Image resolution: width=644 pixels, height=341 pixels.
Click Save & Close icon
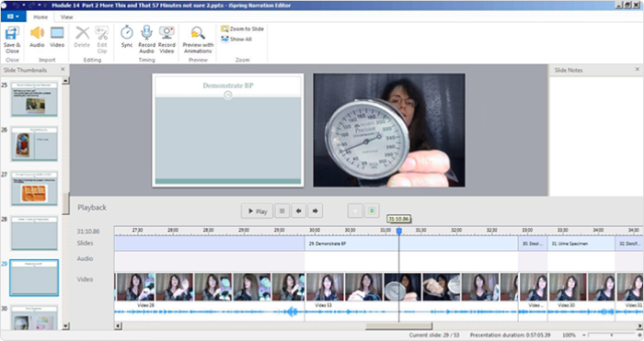coord(12,40)
